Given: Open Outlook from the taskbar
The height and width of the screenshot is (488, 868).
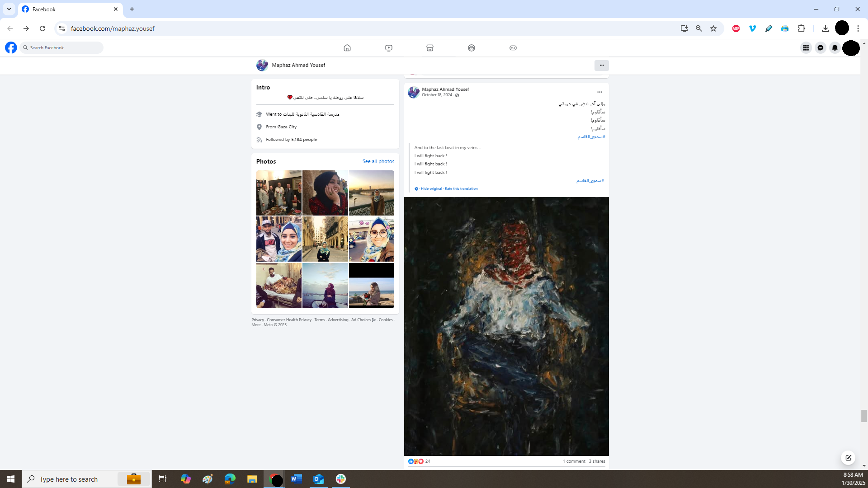Looking at the screenshot, I should 319,479.
